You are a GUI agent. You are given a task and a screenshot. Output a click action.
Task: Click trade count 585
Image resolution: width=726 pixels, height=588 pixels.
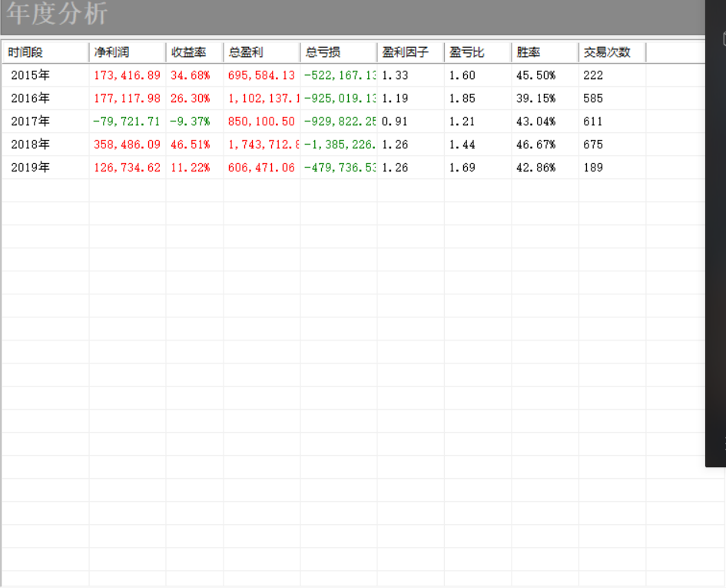click(593, 98)
